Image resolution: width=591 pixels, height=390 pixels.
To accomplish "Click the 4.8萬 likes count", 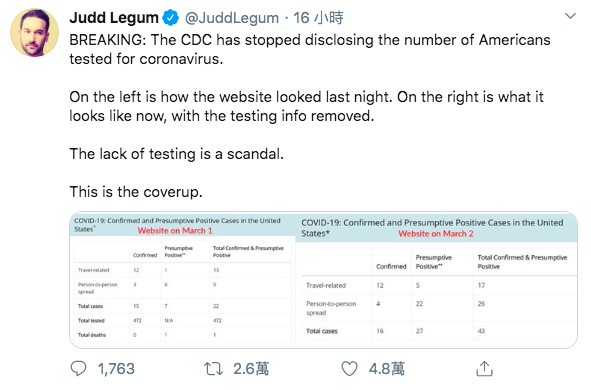I will (x=387, y=369).
